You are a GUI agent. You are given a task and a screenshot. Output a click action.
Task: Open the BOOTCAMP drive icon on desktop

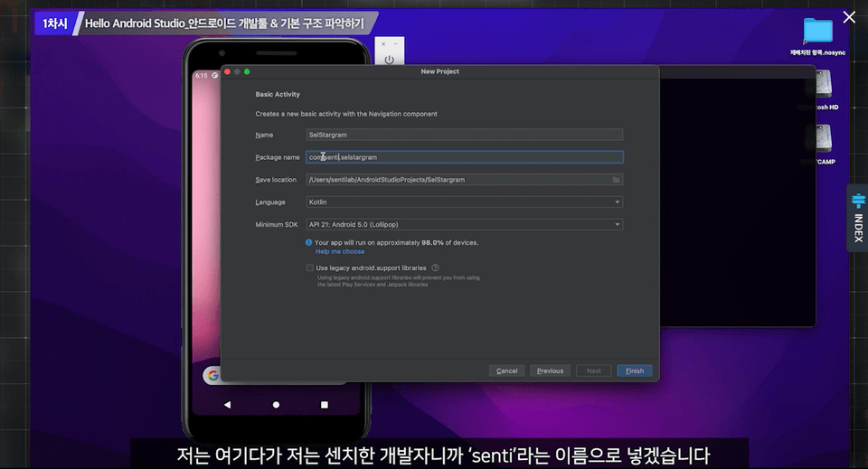(823, 139)
